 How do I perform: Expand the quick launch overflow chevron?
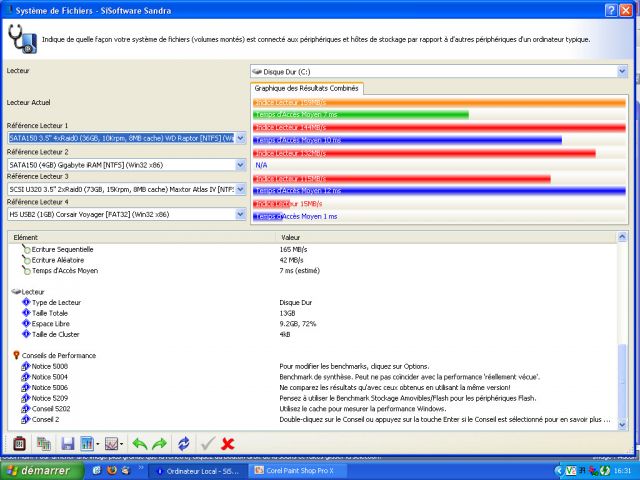click(x=141, y=468)
